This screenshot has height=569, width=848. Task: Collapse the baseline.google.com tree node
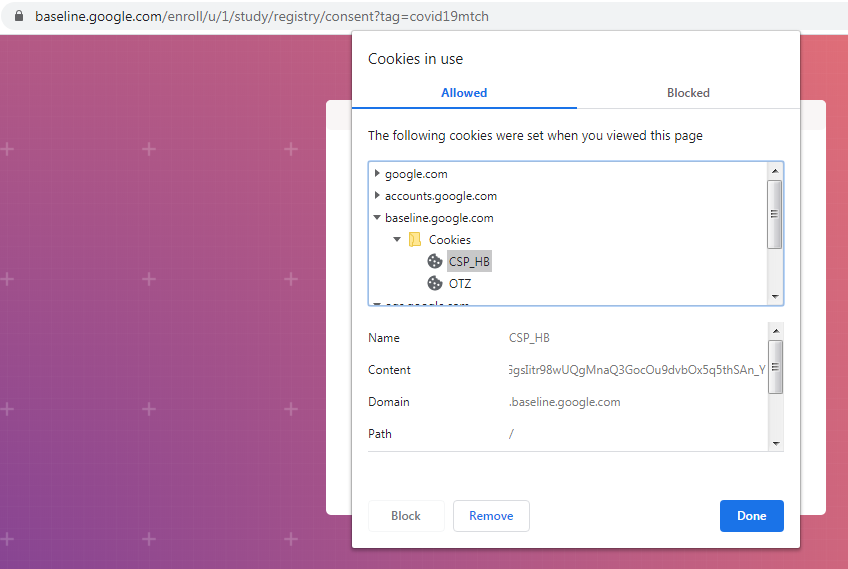tap(376, 218)
